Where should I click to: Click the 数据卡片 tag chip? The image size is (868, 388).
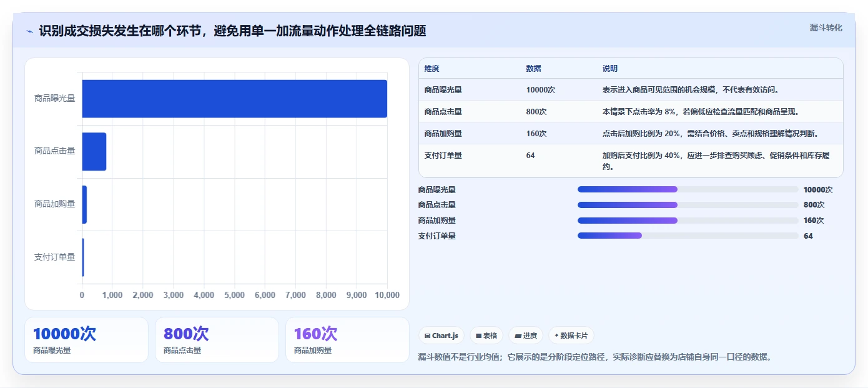pos(571,336)
